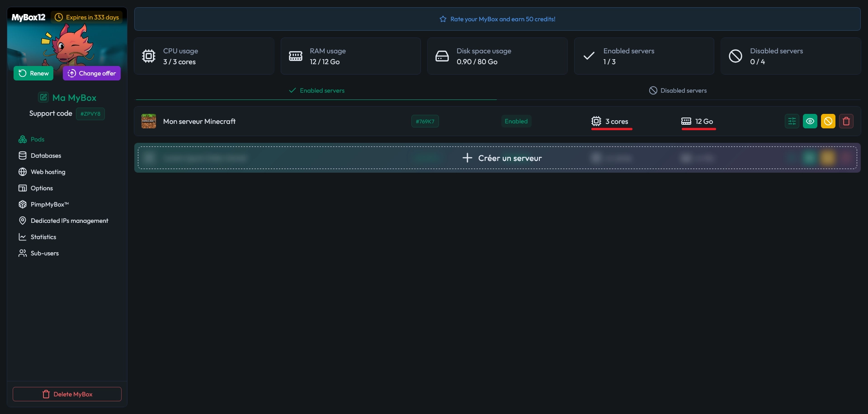The width and height of the screenshot is (868, 414).
Task: Click the green eye view server icon
Action: [x=810, y=121]
